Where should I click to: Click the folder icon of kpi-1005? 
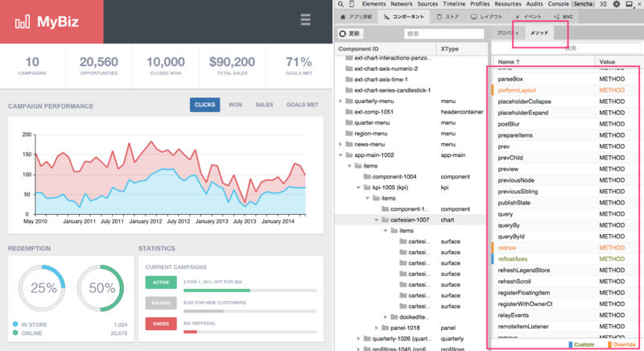pos(367,188)
